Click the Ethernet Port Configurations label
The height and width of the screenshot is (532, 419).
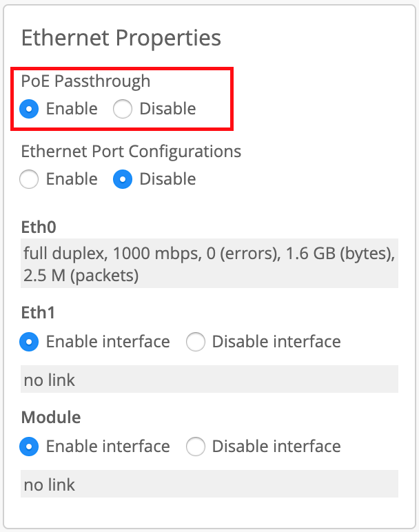coord(131,151)
